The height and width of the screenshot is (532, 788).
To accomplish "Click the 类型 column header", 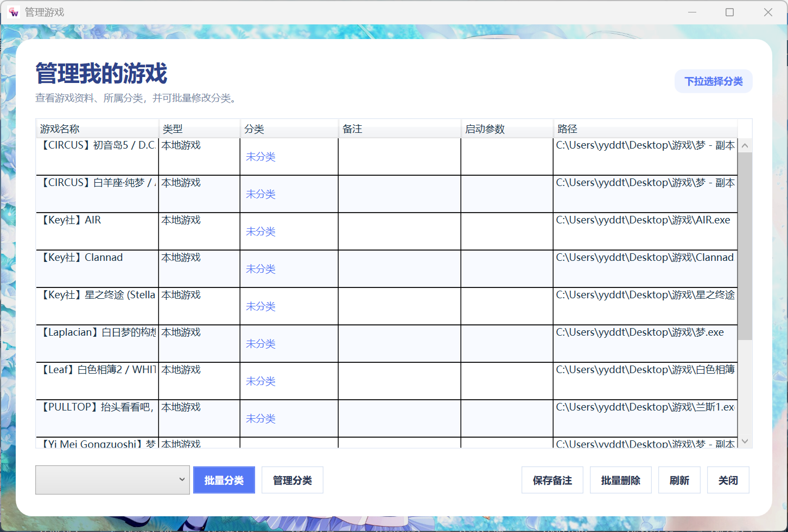I will point(199,129).
